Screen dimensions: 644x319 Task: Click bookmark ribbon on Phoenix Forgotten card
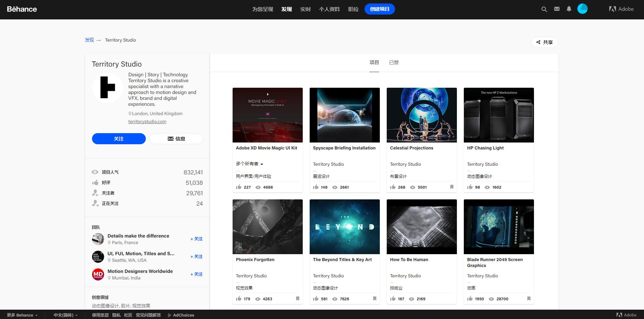[x=298, y=299]
